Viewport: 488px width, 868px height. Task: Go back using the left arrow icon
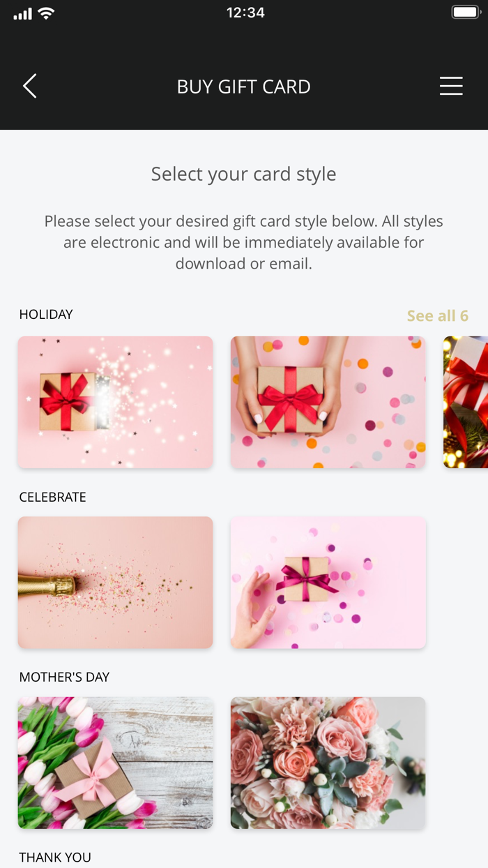tap(29, 87)
